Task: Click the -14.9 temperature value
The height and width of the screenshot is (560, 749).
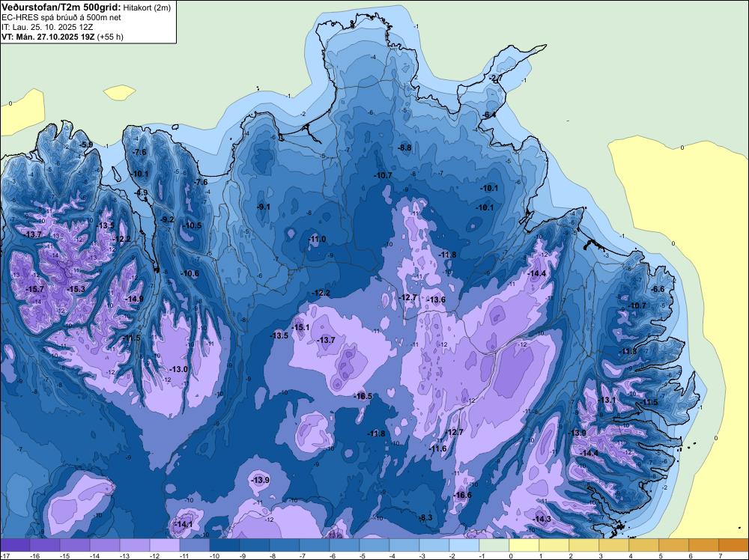Action: [135, 299]
